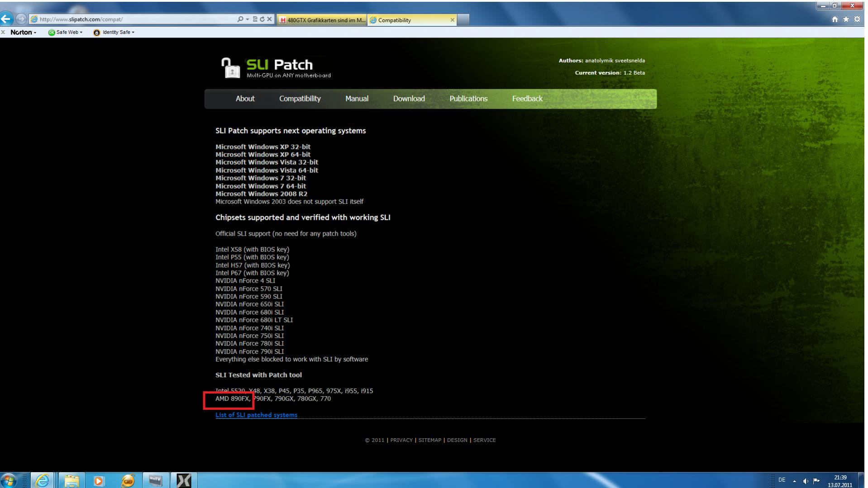Show hidden tray icons arrow
Viewport: 868px width, 488px height.
(x=795, y=481)
